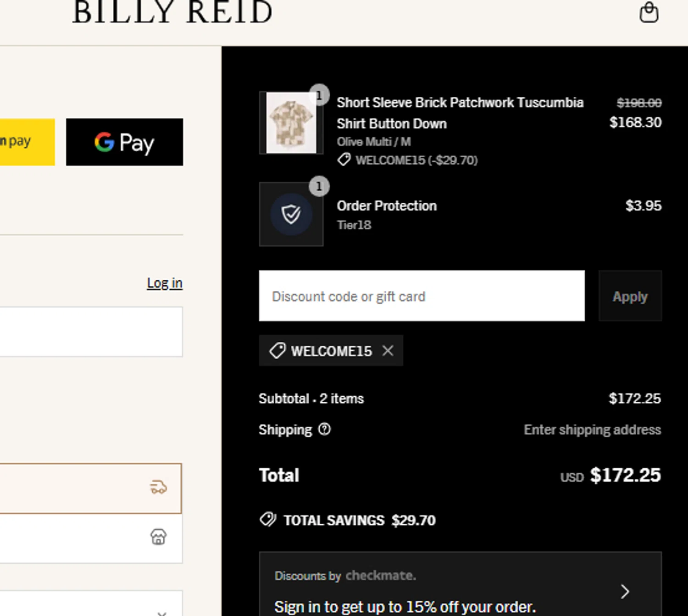Click the TOTAL SAVINGS $29.70 text

[360, 520]
